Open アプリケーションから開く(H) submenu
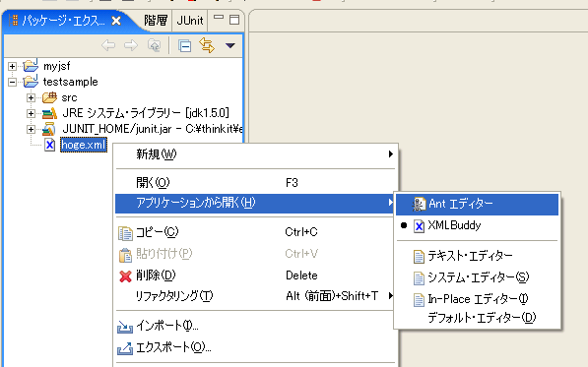 point(255,203)
